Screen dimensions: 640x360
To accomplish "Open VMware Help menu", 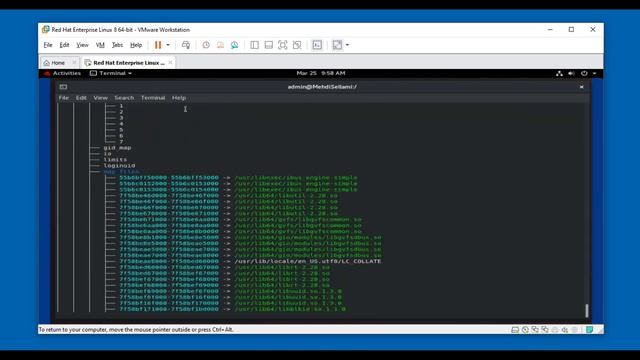I will (136, 45).
